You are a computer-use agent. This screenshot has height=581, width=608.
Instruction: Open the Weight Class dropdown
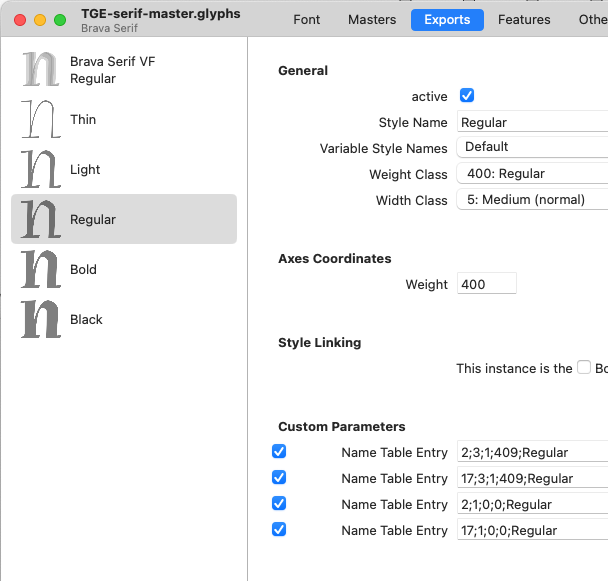point(532,174)
